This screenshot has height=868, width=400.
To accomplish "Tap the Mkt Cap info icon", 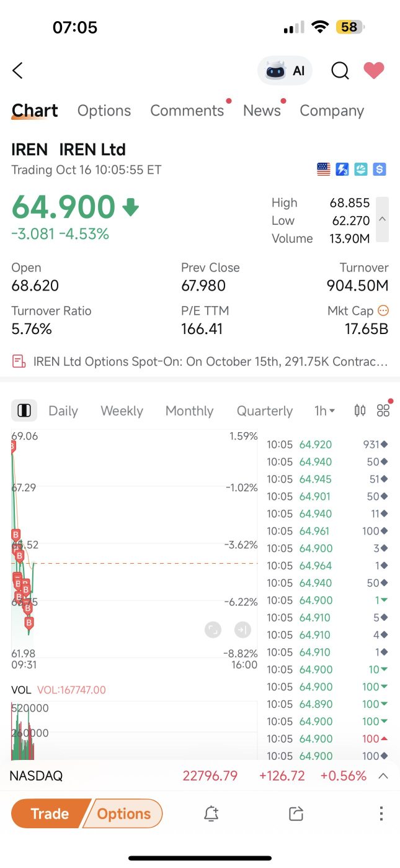I will click(x=383, y=310).
